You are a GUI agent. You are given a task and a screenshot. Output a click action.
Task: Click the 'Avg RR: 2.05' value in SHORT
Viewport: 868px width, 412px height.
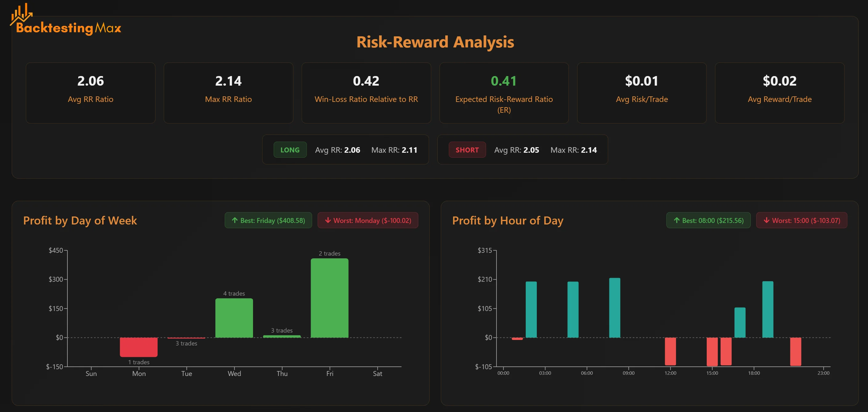click(516, 150)
